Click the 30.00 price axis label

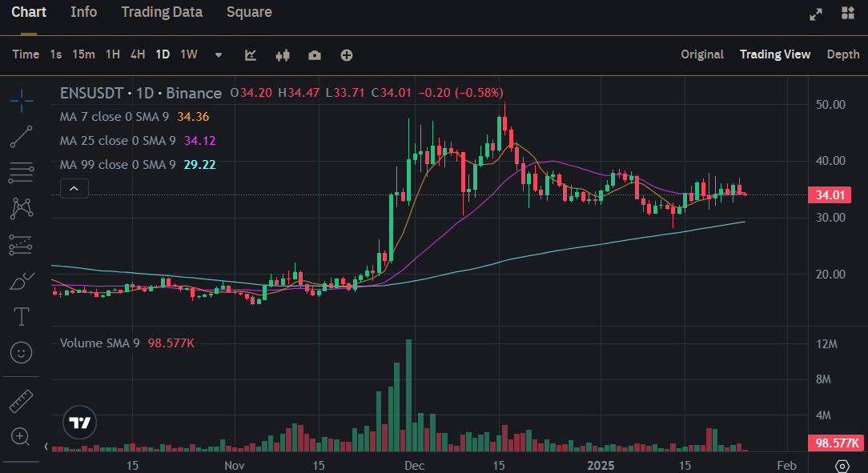click(x=830, y=218)
